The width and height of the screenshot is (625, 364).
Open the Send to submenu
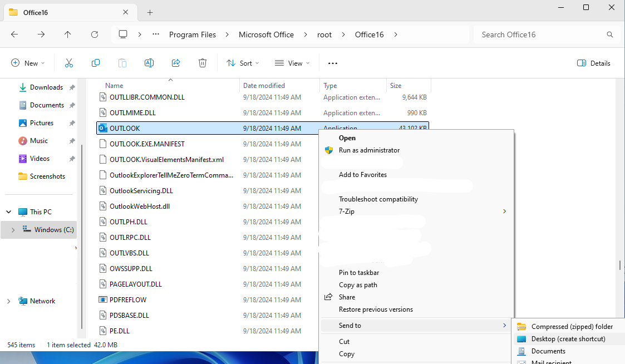click(416, 326)
